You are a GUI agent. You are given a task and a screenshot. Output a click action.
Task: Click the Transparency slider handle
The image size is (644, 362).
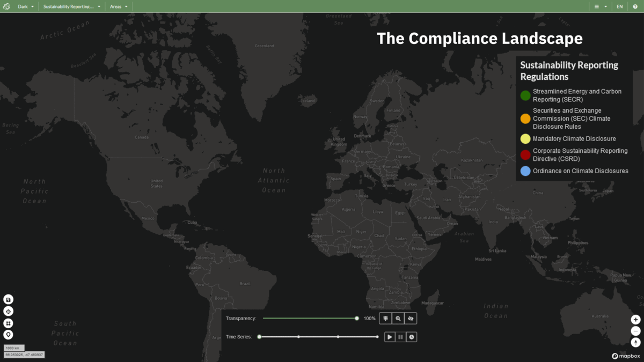coord(357,319)
